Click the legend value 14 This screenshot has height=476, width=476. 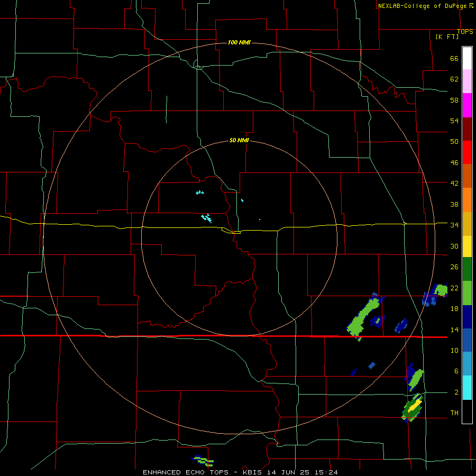[454, 329]
